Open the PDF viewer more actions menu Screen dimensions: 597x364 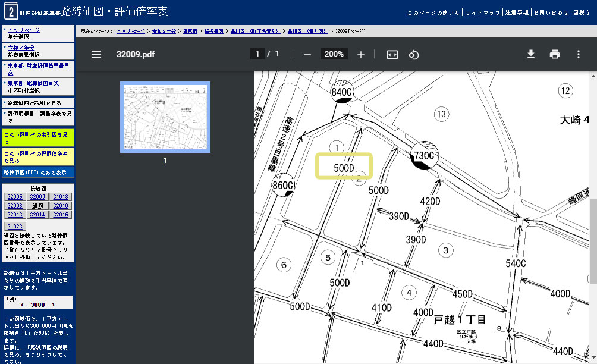click(x=578, y=54)
